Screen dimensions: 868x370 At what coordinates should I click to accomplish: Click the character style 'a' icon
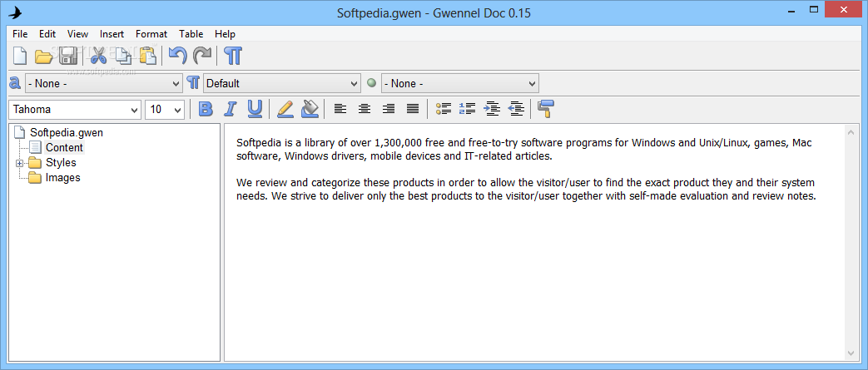(x=15, y=83)
